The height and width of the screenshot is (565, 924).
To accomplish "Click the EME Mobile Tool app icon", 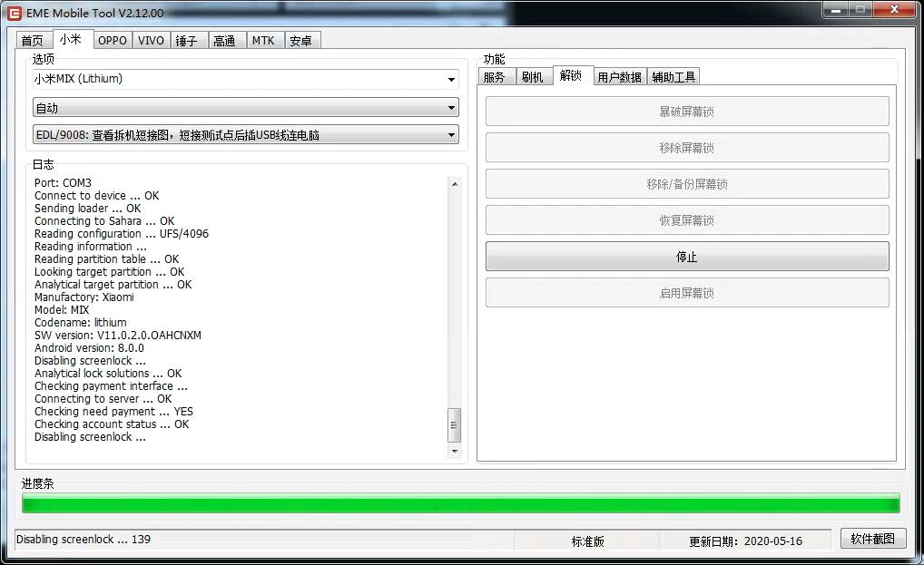I will 14,13.
